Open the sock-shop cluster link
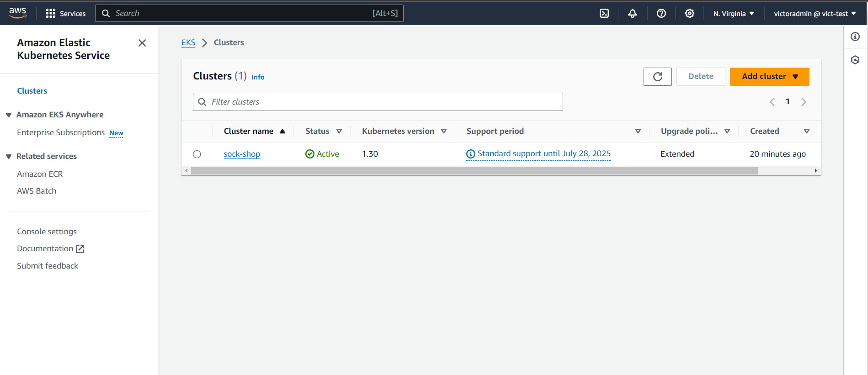 (242, 154)
